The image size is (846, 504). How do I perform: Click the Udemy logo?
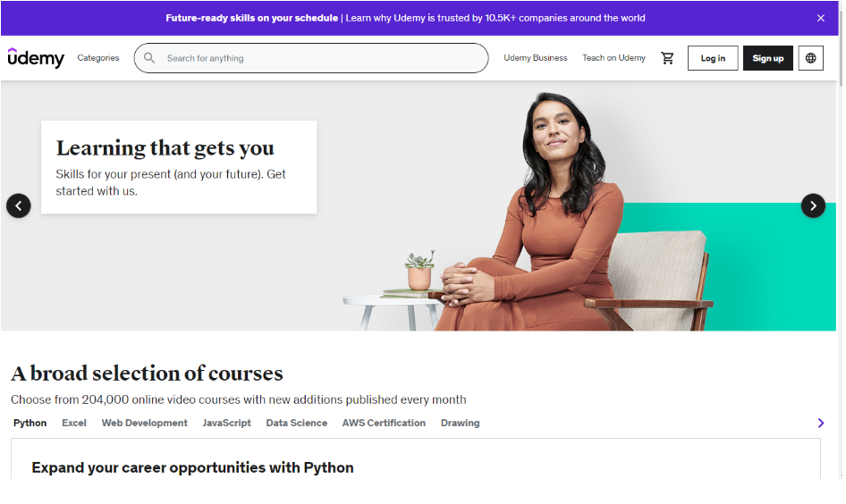[36, 58]
